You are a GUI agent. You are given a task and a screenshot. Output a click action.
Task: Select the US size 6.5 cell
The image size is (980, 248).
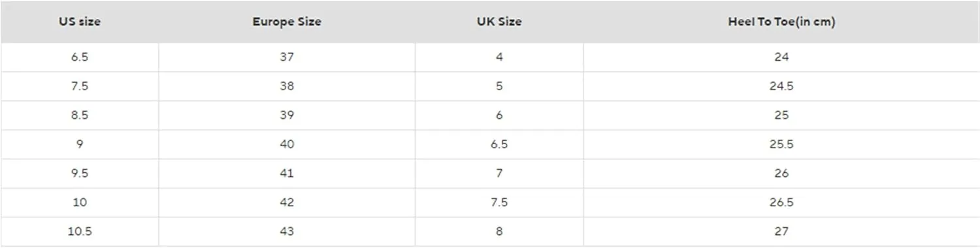click(80, 57)
